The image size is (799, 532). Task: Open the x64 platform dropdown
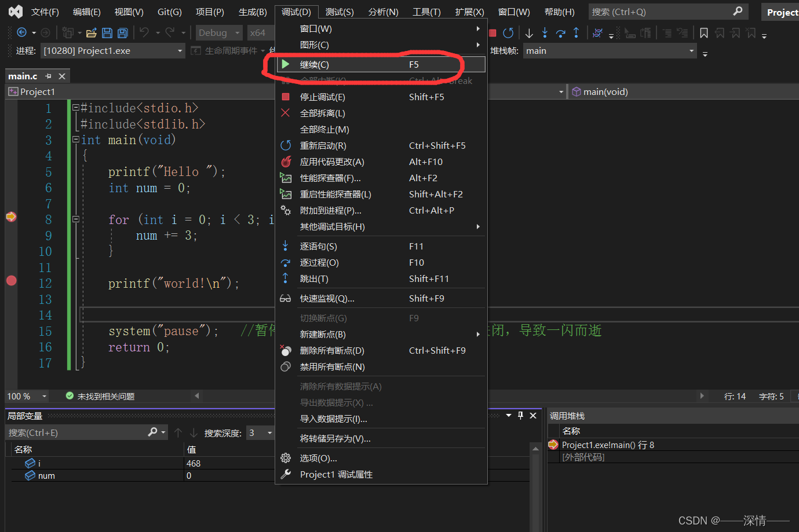coord(261,33)
